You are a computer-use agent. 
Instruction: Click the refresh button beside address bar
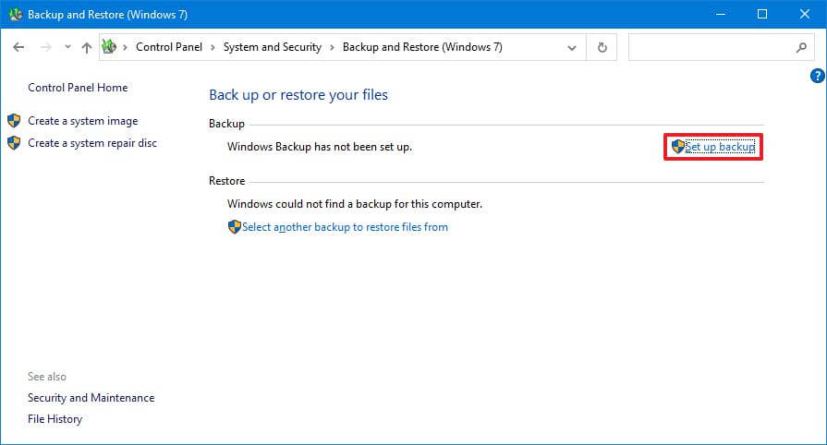[x=602, y=47]
